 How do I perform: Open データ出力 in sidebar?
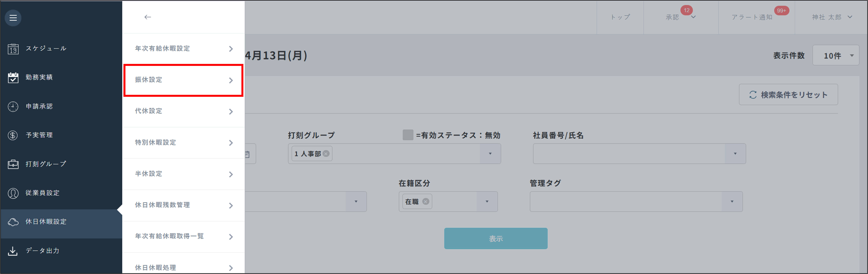[x=61, y=251]
